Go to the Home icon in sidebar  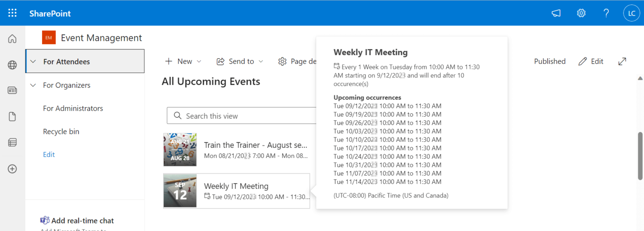point(13,39)
